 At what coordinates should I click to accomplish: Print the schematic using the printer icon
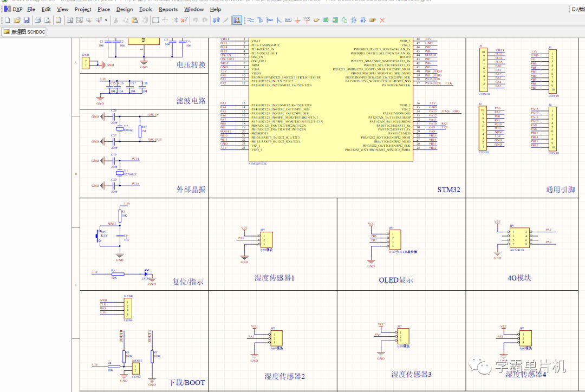[x=38, y=20]
